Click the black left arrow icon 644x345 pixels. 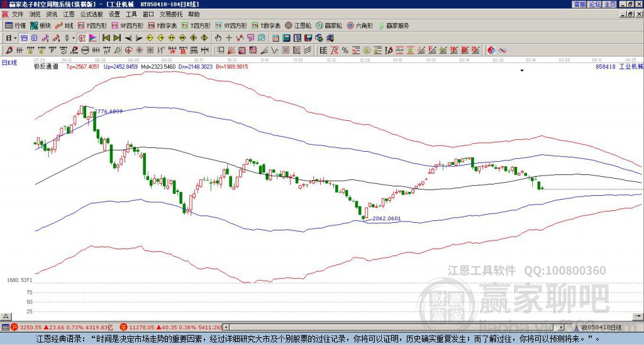(128, 38)
